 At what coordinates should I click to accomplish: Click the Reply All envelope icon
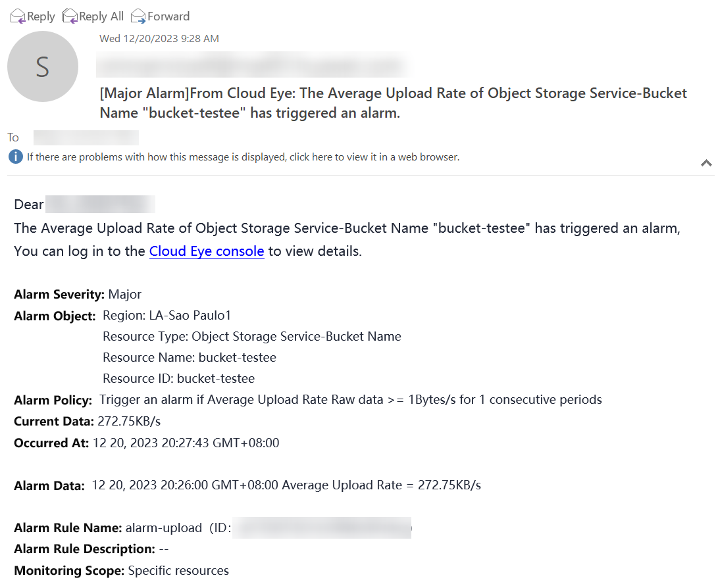pos(69,16)
